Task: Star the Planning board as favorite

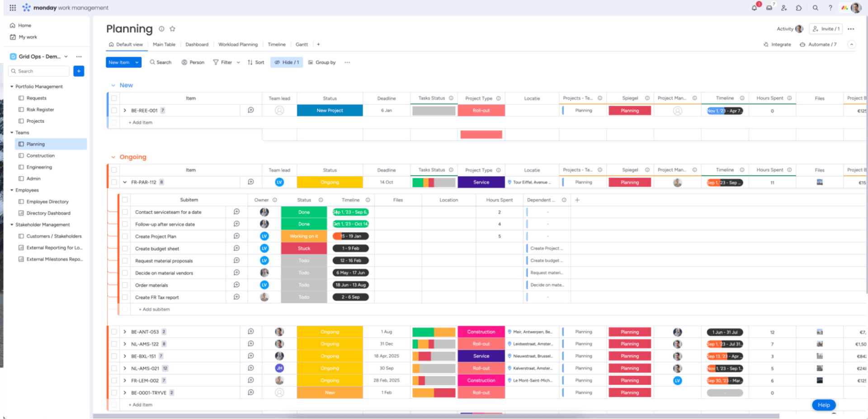Action: (x=172, y=29)
